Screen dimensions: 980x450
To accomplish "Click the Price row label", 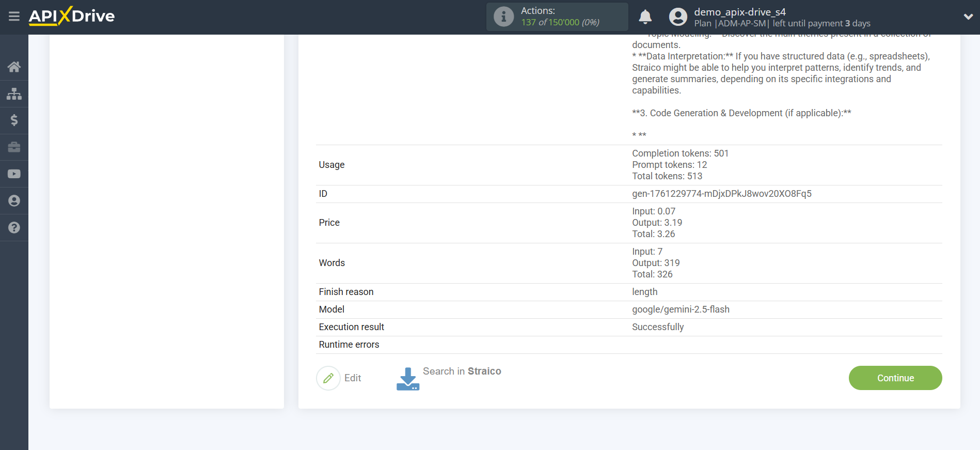I will pos(329,223).
